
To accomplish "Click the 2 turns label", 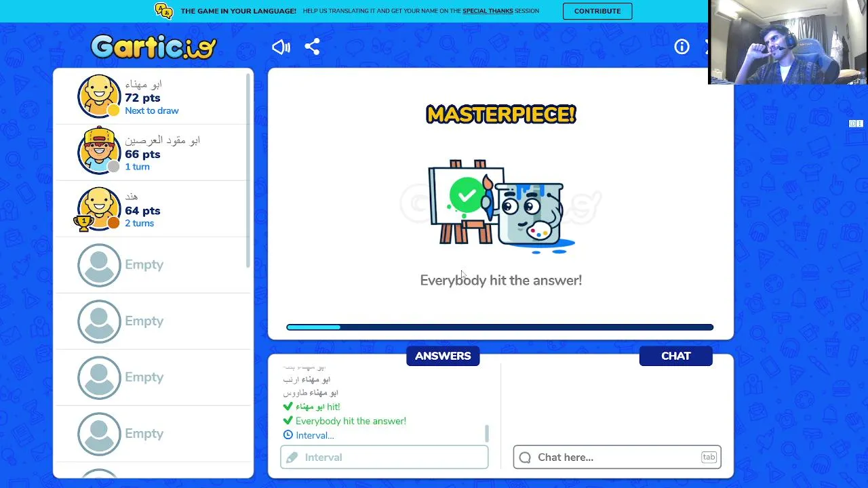I will click(x=139, y=223).
